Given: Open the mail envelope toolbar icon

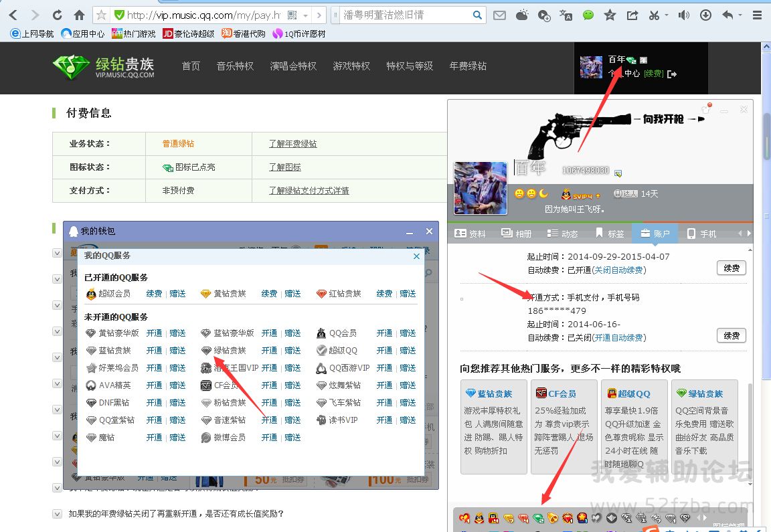Looking at the screenshot, I should [499, 15].
